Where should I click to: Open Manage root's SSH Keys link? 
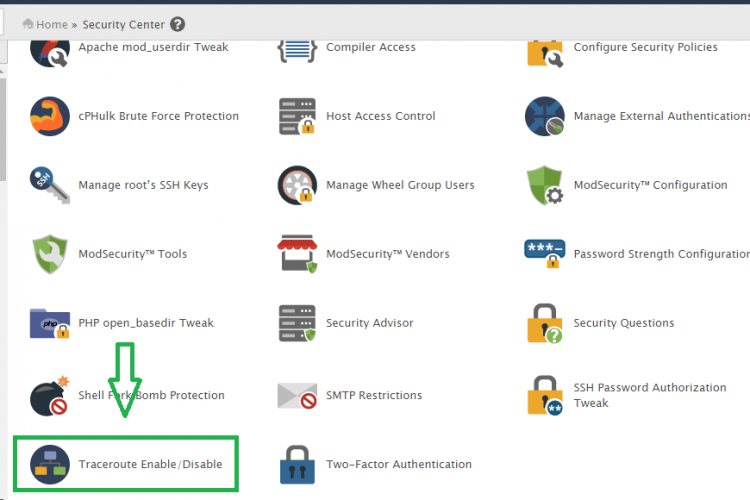tap(143, 185)
